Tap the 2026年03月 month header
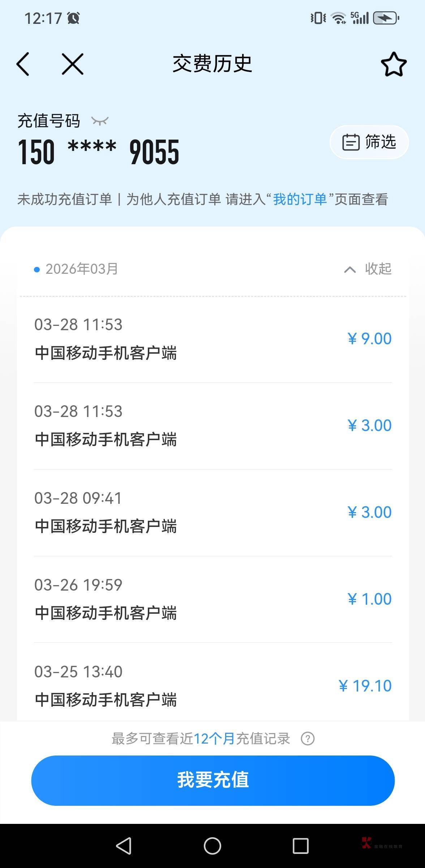Viewport: 425px width, 868px height. (x=81, y=269)
